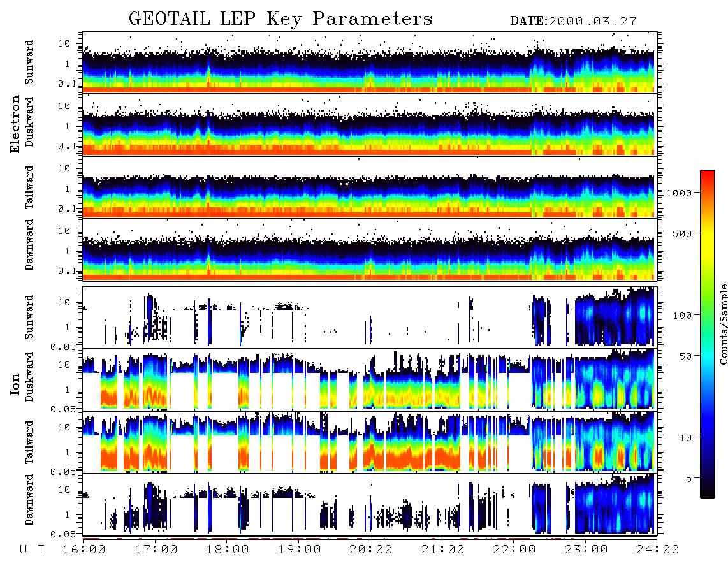Screen dimensions: 728x561
Task: Click the 50 value on color scale
Action: tap(686, 356)
